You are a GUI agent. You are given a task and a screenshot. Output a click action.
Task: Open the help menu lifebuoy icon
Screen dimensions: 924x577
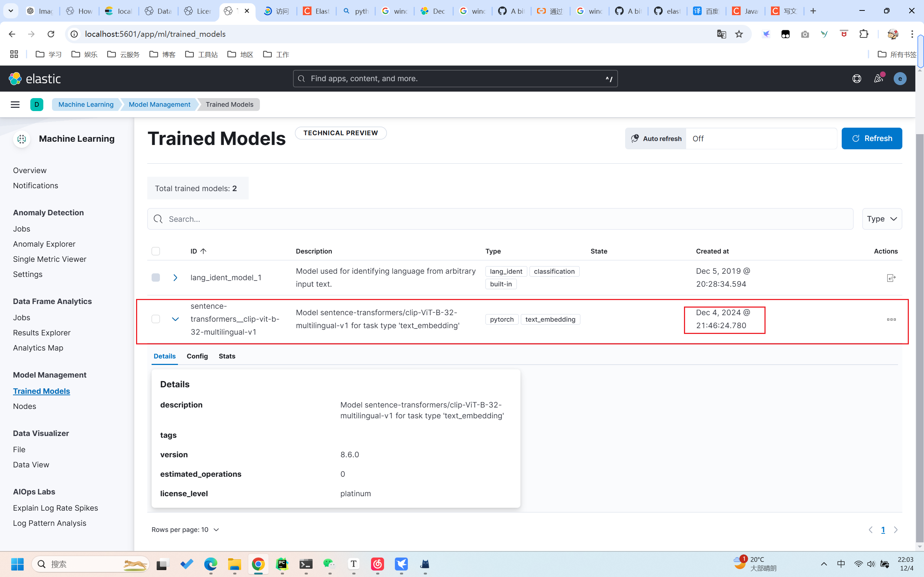[857, 79]
